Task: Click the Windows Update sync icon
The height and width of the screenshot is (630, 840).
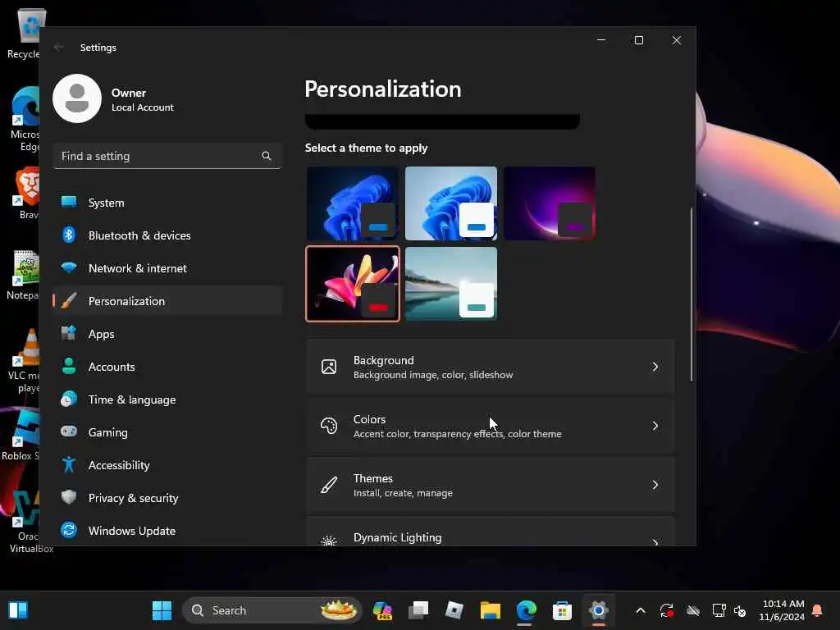Action: tap(69, 531)
